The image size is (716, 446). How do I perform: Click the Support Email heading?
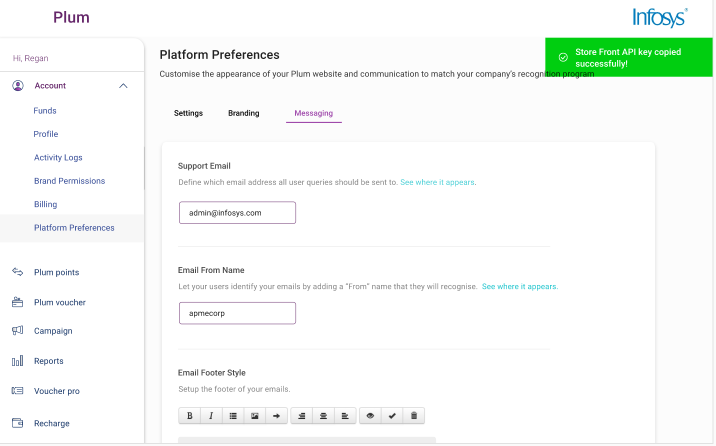pos(204,166)
